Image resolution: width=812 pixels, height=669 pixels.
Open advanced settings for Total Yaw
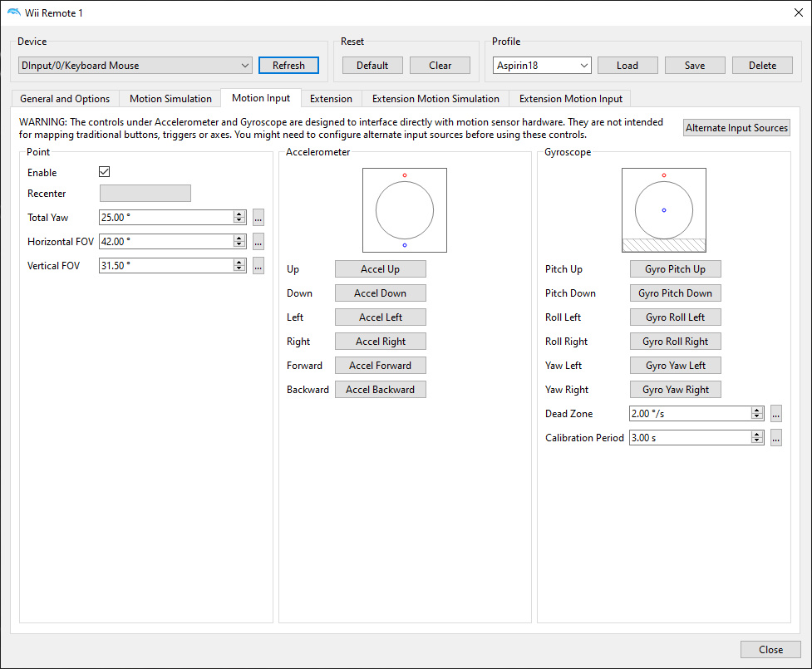(x=258, y=218)
